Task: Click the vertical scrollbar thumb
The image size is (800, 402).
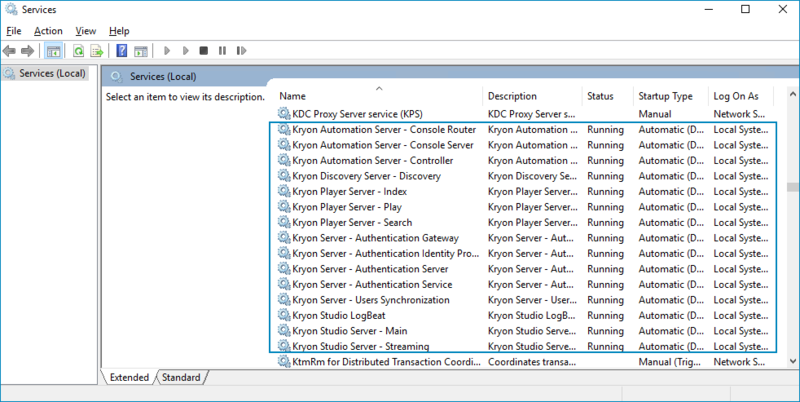Action: 792,187
